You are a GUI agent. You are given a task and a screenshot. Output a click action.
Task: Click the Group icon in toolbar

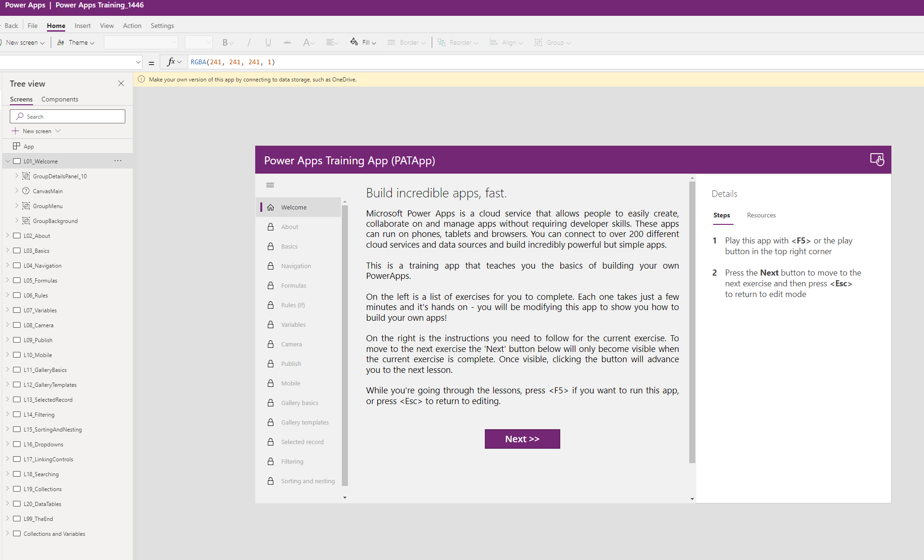click(x=538, y=42)
